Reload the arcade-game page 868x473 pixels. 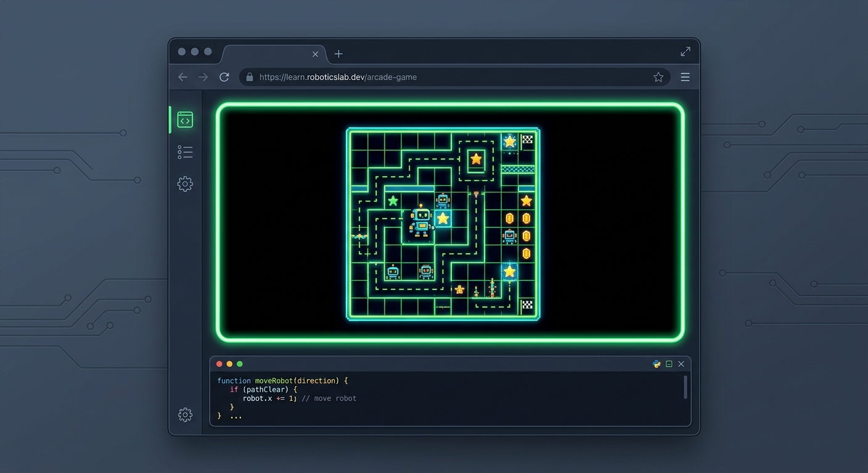[224, 76]
